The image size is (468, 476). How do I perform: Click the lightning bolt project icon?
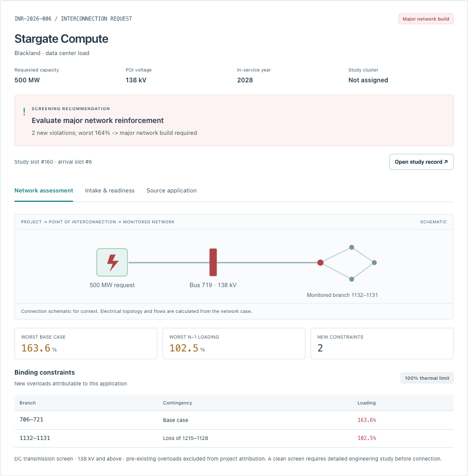[x=112, y=262]
